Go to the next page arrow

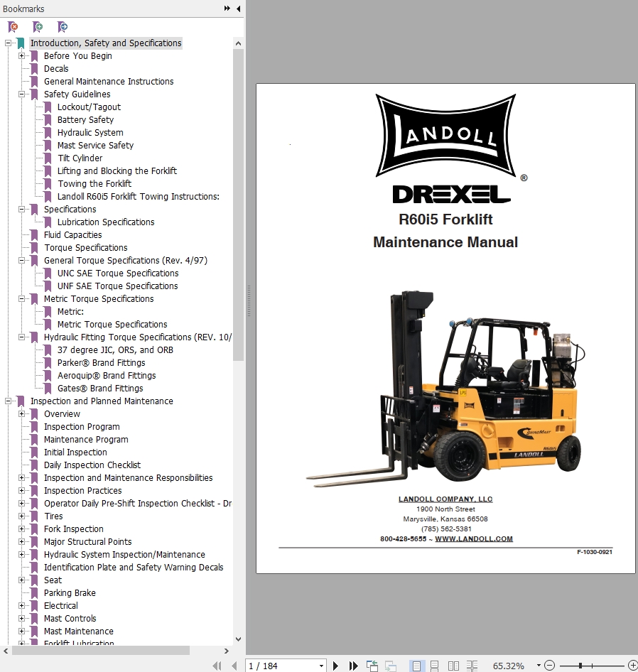335,666
